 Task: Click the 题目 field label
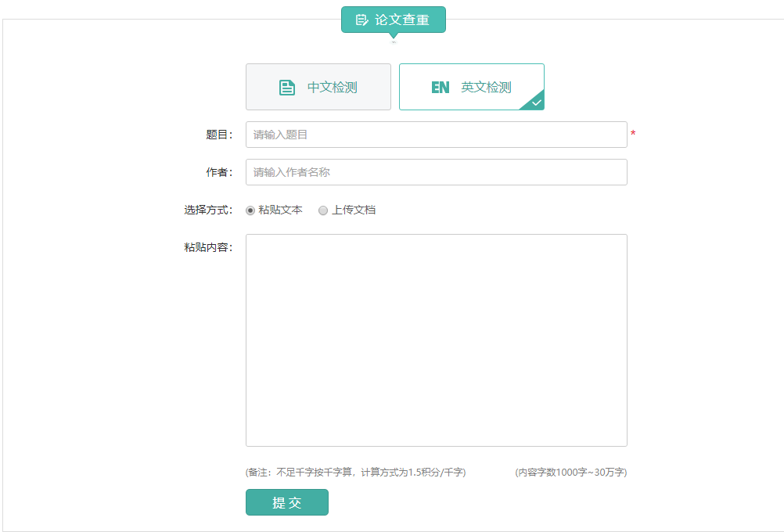click(219, 135)
